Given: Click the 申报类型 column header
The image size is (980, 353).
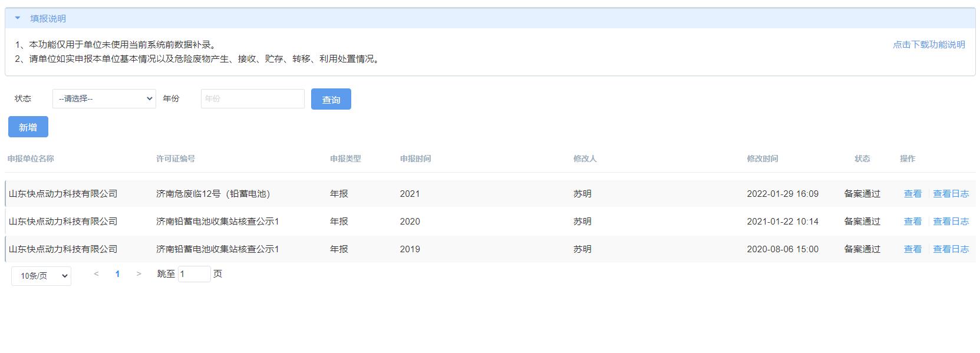Looking at the screenshot, I should pos(345,159).
